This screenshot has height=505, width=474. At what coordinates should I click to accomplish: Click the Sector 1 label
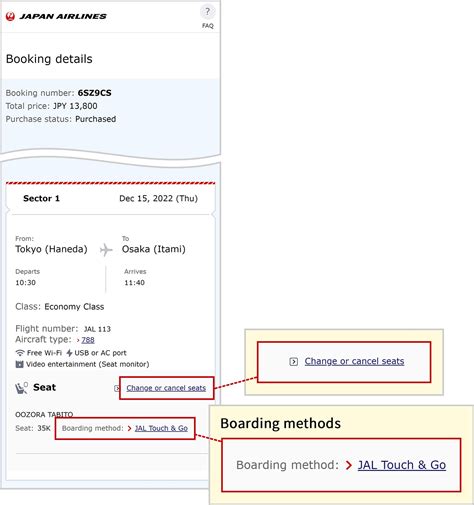pos(41,198)
